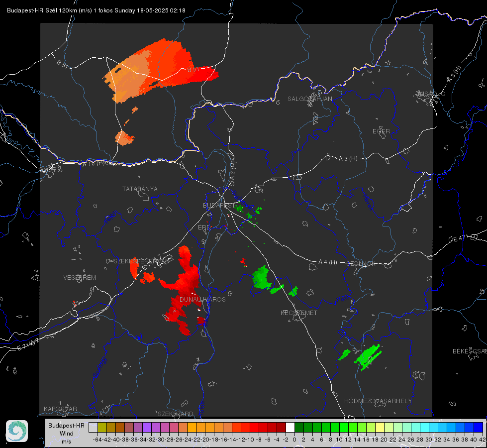Click the B 51 label inside the red echo
The image size is (487, 448).
[193, 70]
